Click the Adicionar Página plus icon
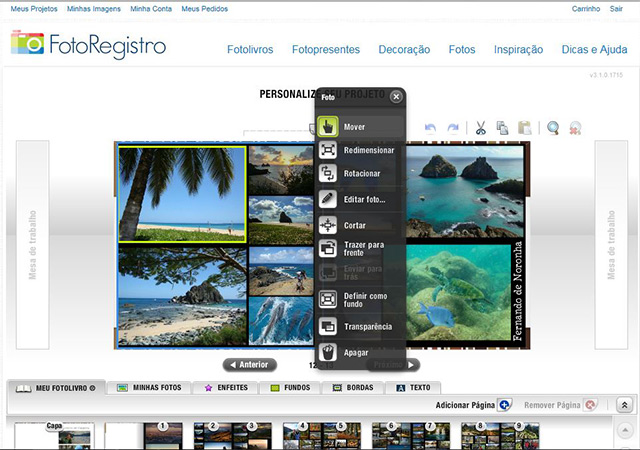Viewport: 640px width, 450px height. [505, 405]
